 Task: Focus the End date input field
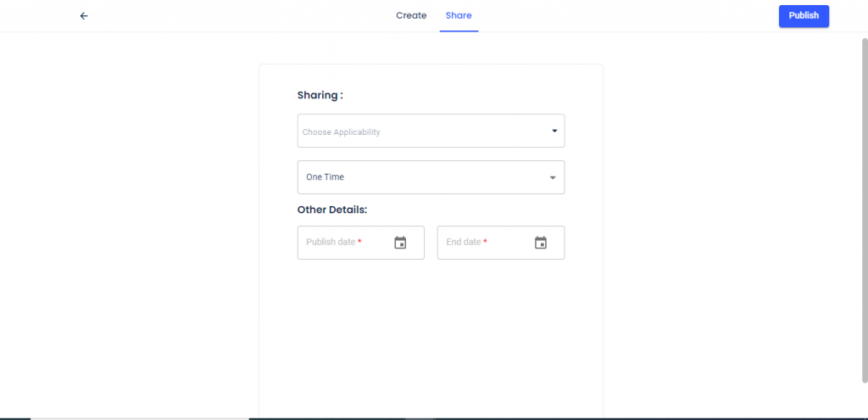point(501,242)
